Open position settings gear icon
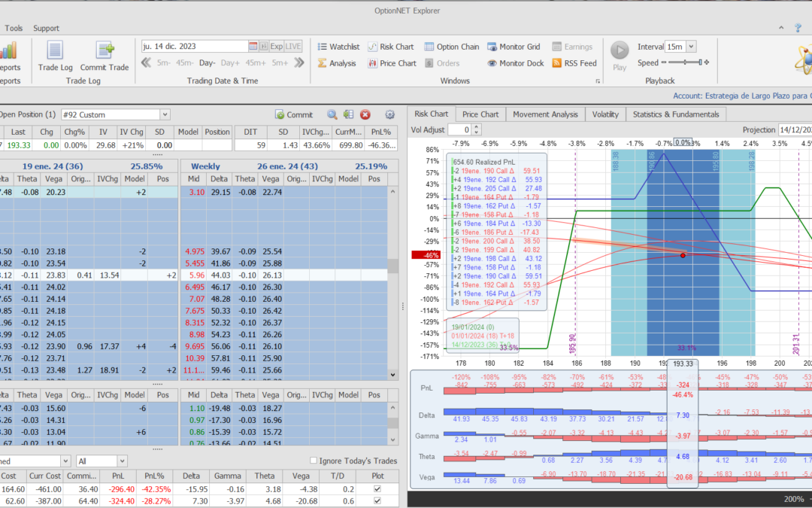The image size is (812, 508). pyautogui.click(x=389, y=114)
